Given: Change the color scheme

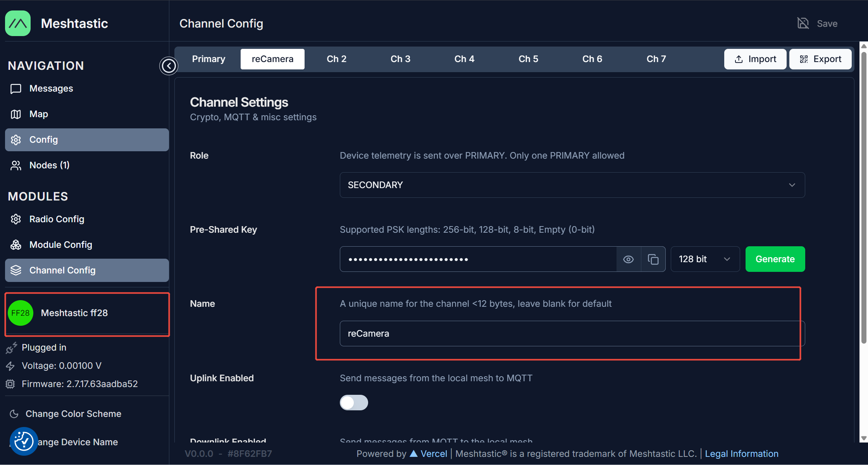Looking at the screenshot, I should click(73, 414).
